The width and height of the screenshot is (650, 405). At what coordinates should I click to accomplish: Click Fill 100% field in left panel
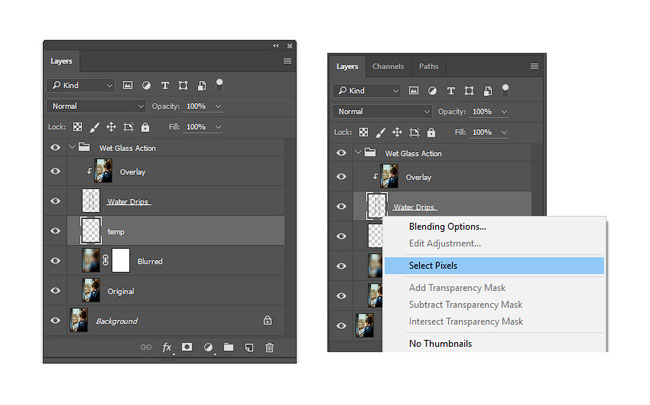coord(196,127)
